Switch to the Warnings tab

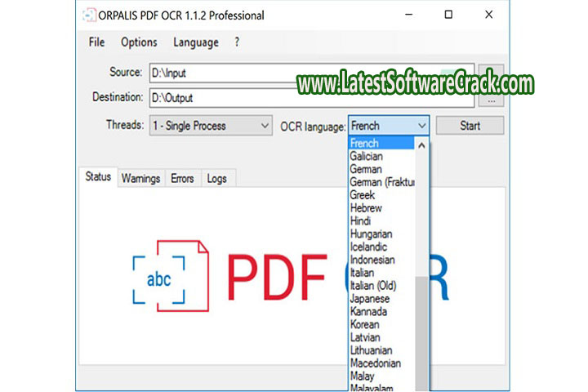(x=140, y=178)
